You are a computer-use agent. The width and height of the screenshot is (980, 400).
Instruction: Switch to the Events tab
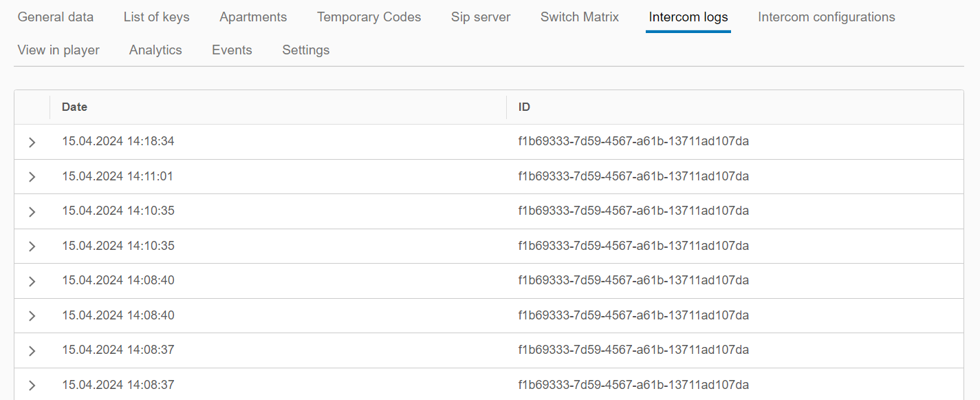(232, 50)
